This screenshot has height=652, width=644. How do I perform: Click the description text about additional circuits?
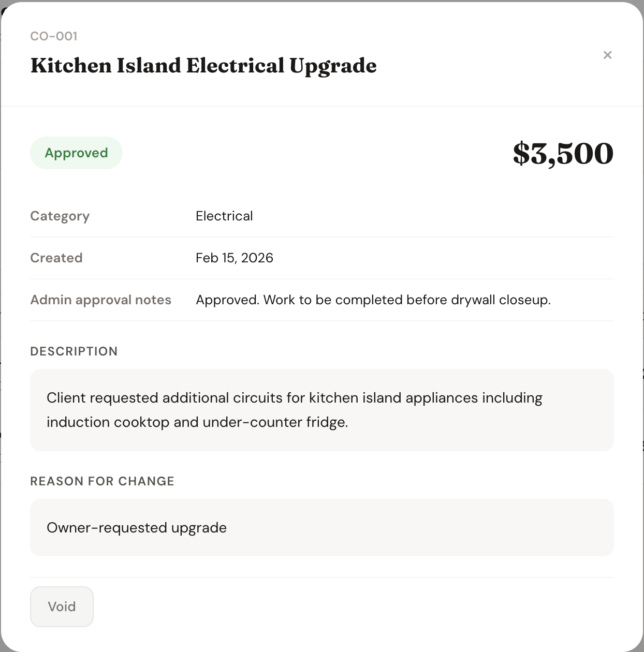click(x=294, y=398)
